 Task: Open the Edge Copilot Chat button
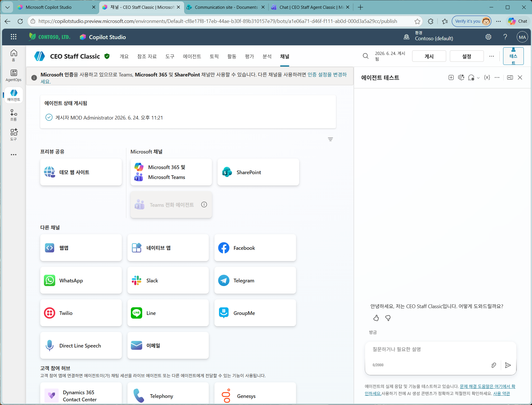[x=518, y=21]
